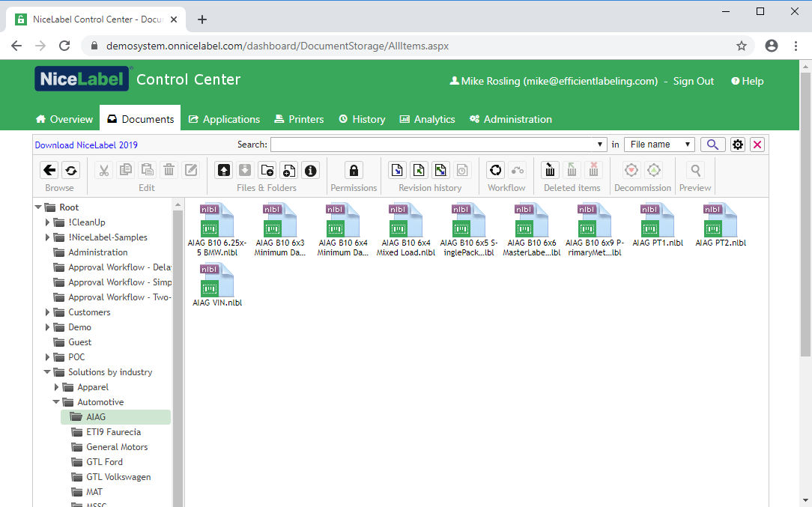Open search settings gear icon
Screen dimensions: 812x507
(x=738, y=145)
